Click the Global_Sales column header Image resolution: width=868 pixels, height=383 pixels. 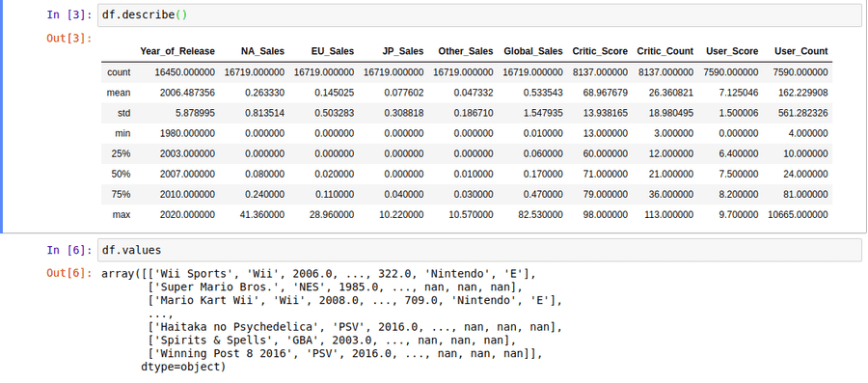533,51
